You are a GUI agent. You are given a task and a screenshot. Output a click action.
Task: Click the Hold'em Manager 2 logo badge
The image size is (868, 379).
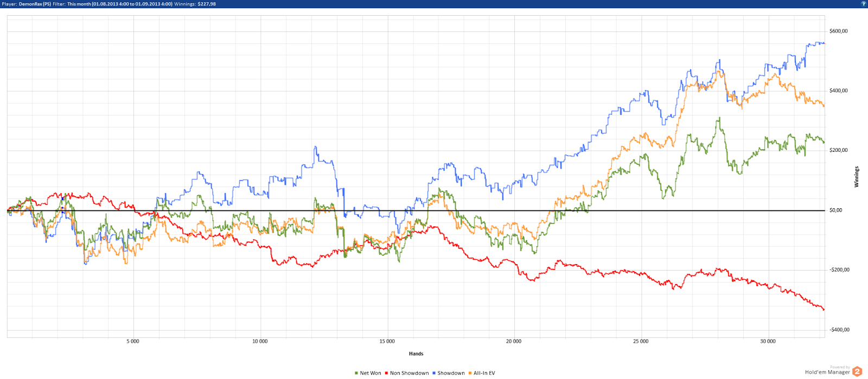click(857, 371)
